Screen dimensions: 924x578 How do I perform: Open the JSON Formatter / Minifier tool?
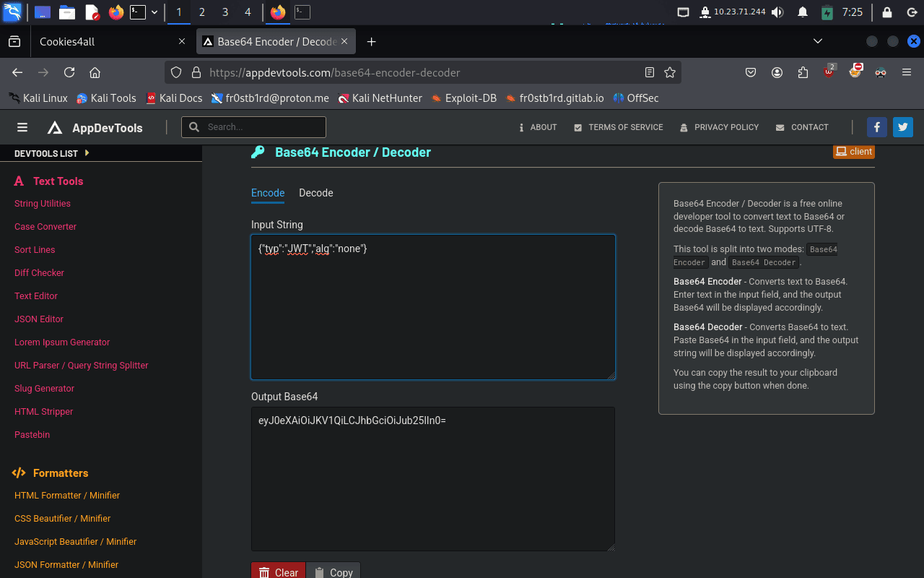66,565
